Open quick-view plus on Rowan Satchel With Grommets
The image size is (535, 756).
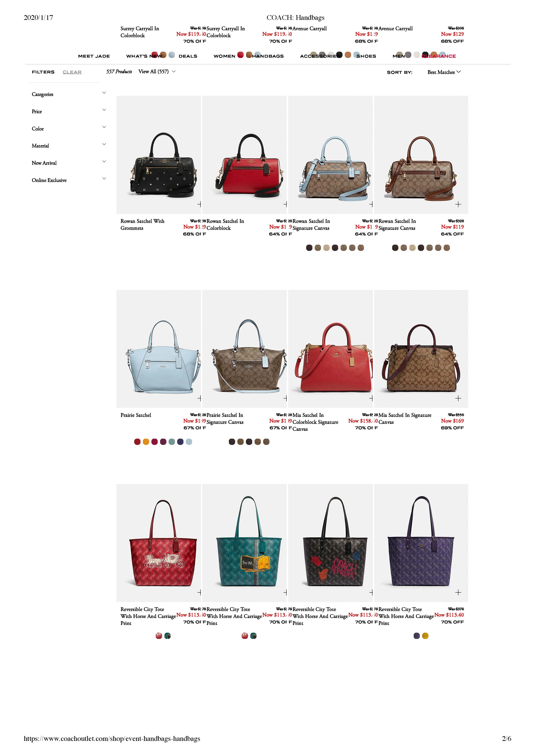(x=199, y=204)
